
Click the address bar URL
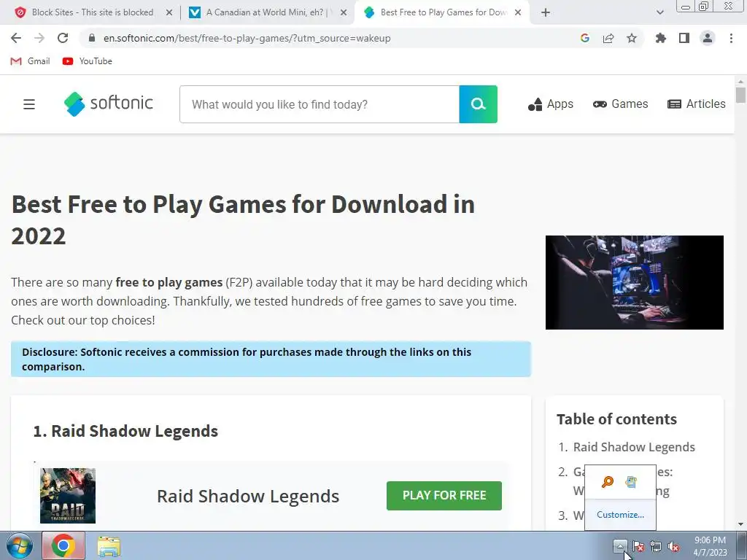pyautogui.click(x=247, y=38)
